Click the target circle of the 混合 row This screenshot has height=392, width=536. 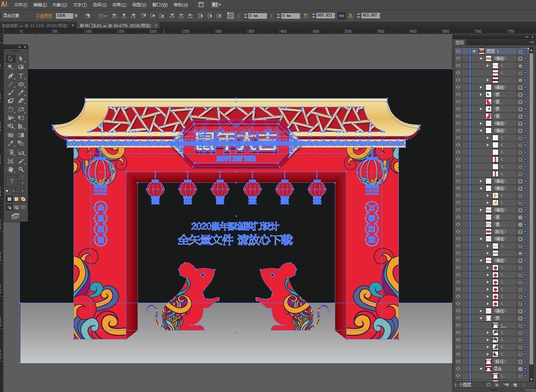[520, 369]
